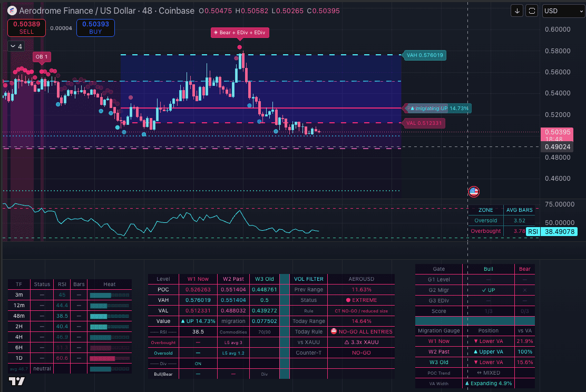Click the Oversold avg bars 3.52 cell

point(519,220)
